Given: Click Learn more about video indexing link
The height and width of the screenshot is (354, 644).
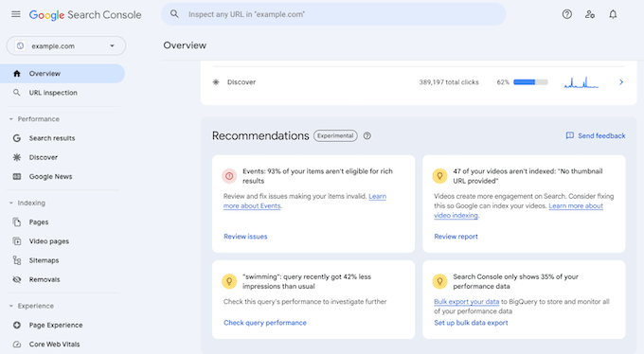Looking at the screenshot, I should [x=518, y=211].
